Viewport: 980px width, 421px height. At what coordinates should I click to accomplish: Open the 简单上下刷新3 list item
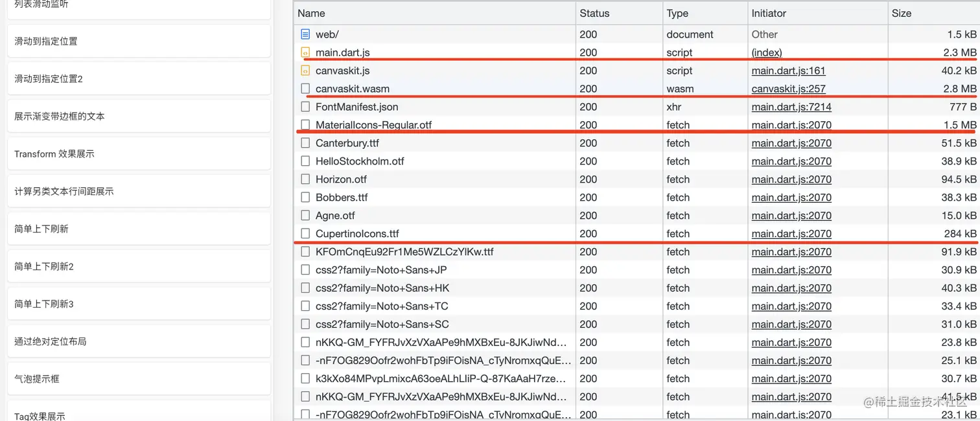139,304
